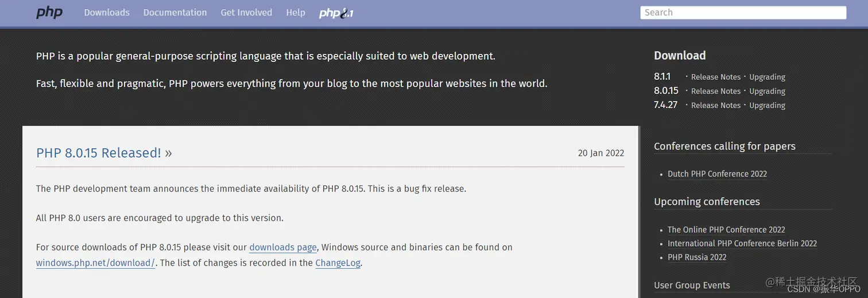Open the Documentation menu

(x=175, y=12)
